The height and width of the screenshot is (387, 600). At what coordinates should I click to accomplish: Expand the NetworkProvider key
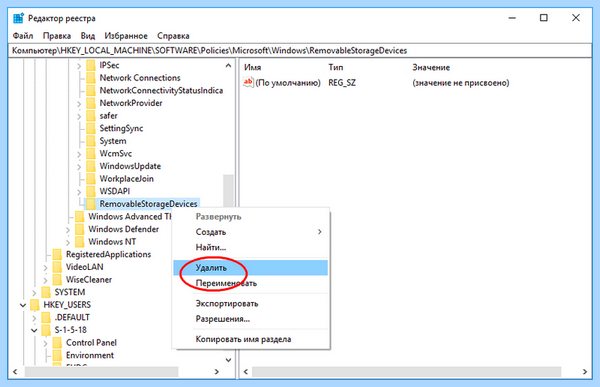(79, 104)
